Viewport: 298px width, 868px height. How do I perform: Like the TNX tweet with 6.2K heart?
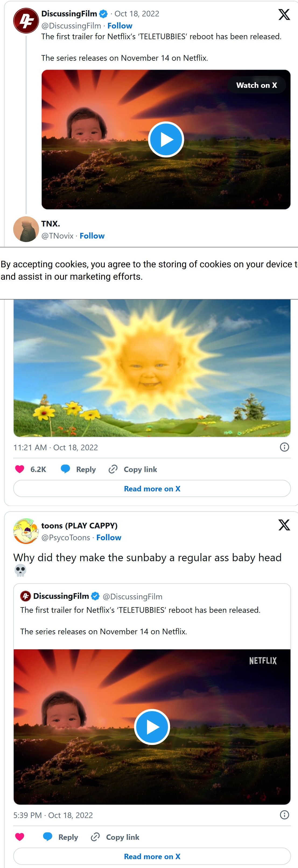[x=20, y=469]
